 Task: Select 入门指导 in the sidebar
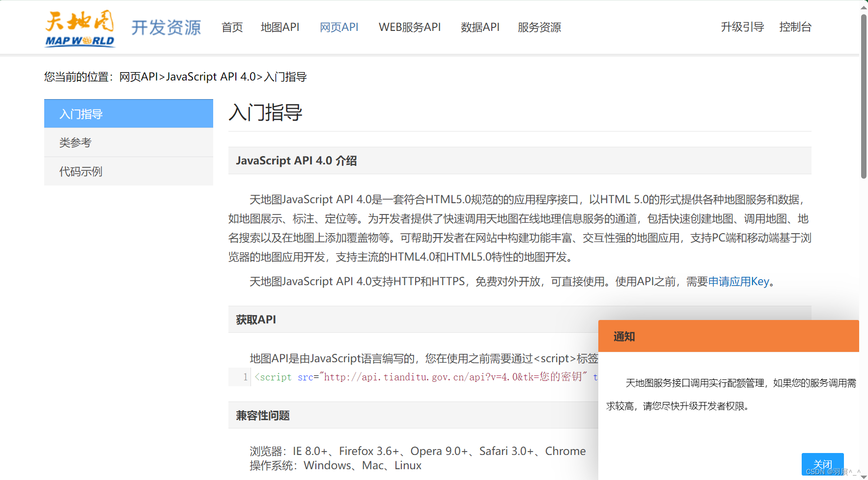coord(129,114)
